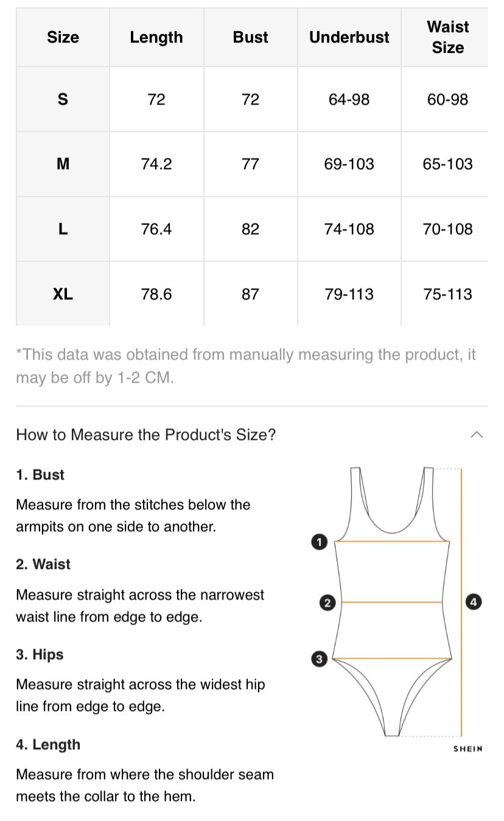Viewport: 504px width, 821px height.
Task: Click the Waist Size column header
Action: point(447,37)
